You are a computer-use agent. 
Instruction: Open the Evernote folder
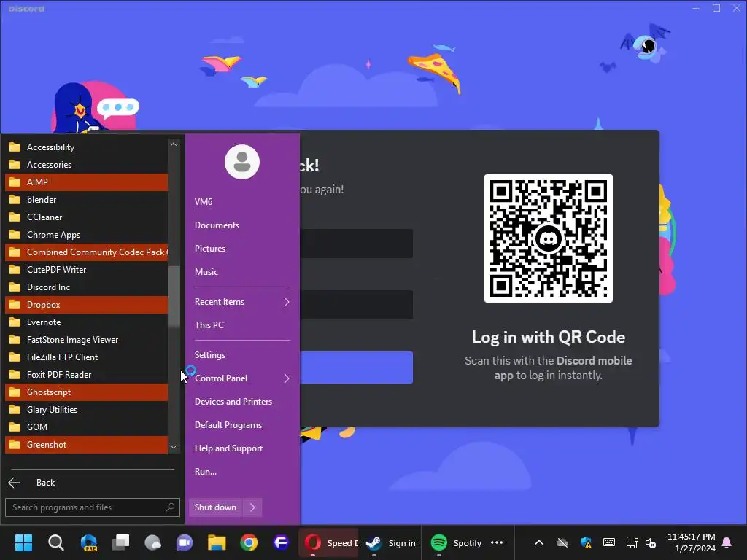[x=86, y=322]
